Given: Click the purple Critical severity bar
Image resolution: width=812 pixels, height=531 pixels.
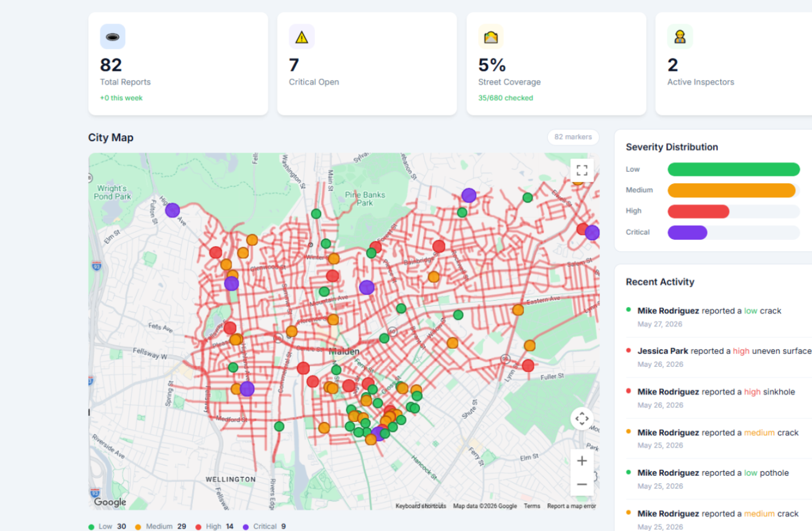Looking at the screenshot, I should pyautogui.click(x=687, y=232).
